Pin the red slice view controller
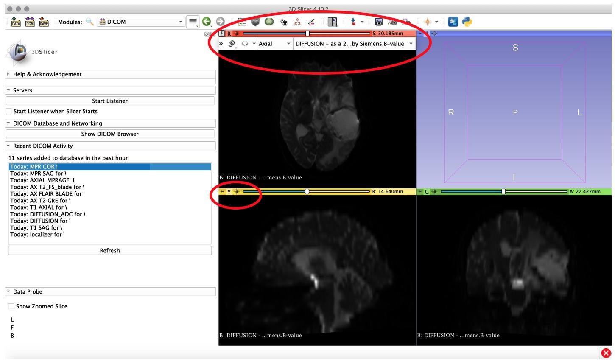The image size is (615, 364). pos(222,32)
